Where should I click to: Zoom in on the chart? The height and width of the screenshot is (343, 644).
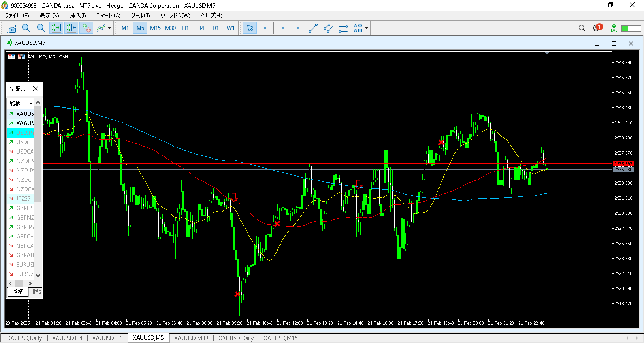coord(26,28)
